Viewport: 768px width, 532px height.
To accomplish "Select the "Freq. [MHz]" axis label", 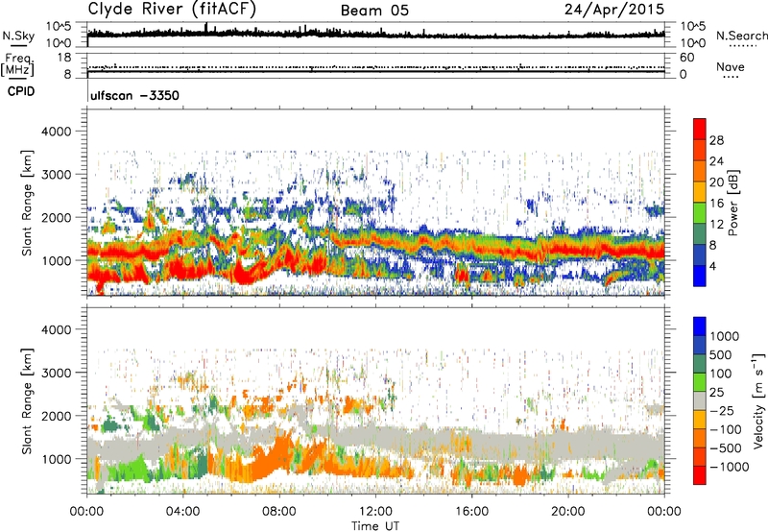I will coord(17,64).
